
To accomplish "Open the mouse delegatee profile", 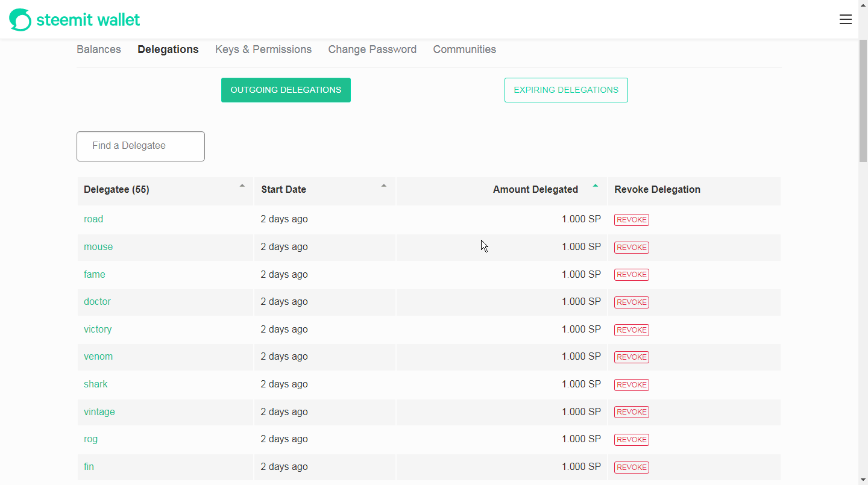I will tap(98, 247).
